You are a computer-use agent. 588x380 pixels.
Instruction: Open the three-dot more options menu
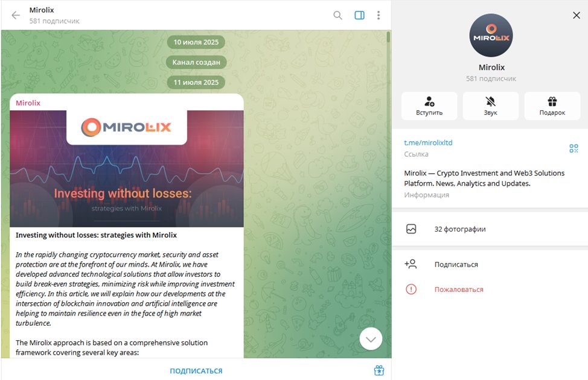379,15
